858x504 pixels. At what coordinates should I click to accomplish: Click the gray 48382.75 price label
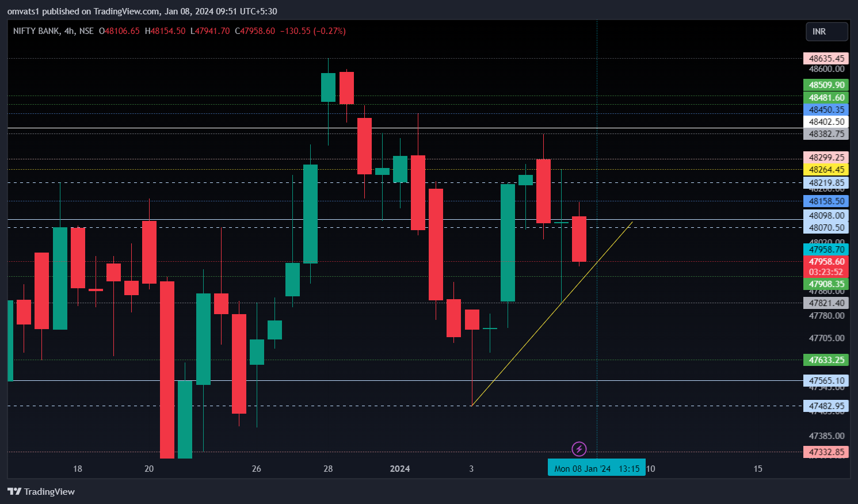pos(826,134)
